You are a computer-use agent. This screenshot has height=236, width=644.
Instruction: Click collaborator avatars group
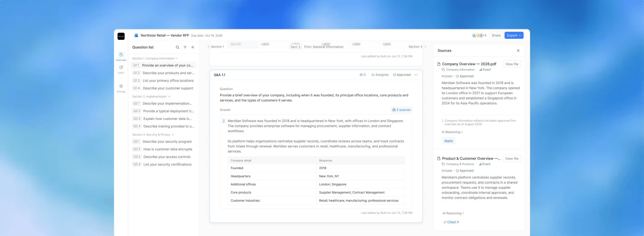479,35
